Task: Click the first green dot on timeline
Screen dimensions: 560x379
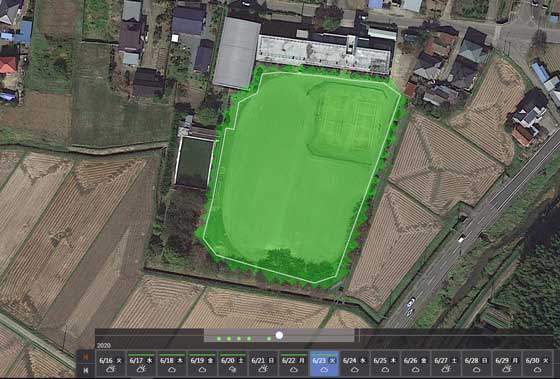Action: tap(219, 338)
